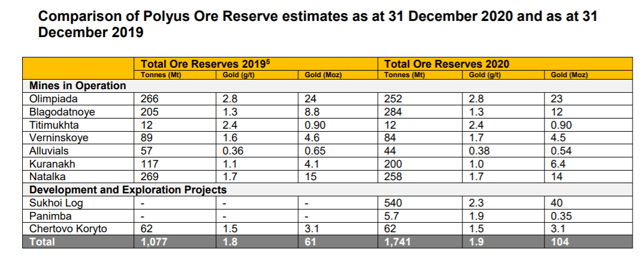Viewport: 644px width, 258px height.
Task: Select the 'Natalka' row label
Action: click(47, 177)
